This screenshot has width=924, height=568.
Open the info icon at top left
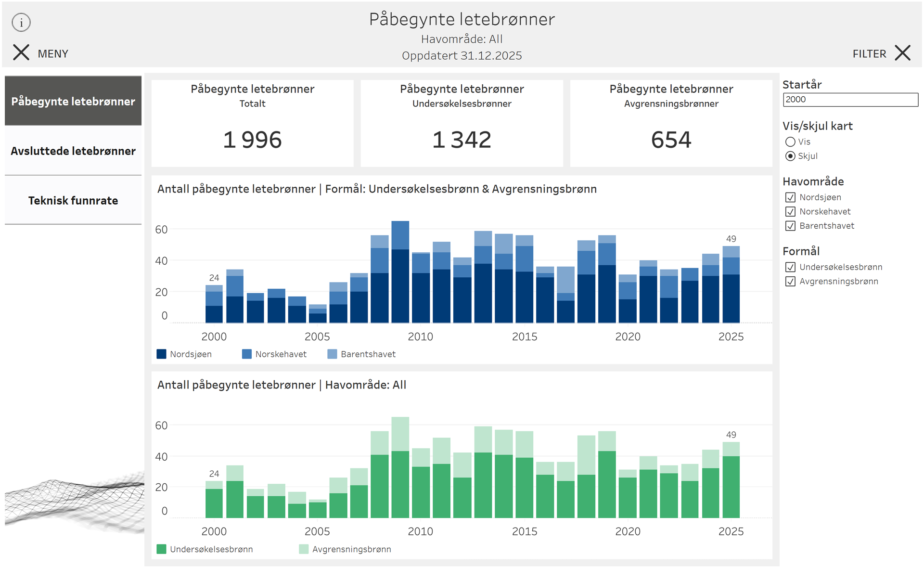click(x=21, y=22)
